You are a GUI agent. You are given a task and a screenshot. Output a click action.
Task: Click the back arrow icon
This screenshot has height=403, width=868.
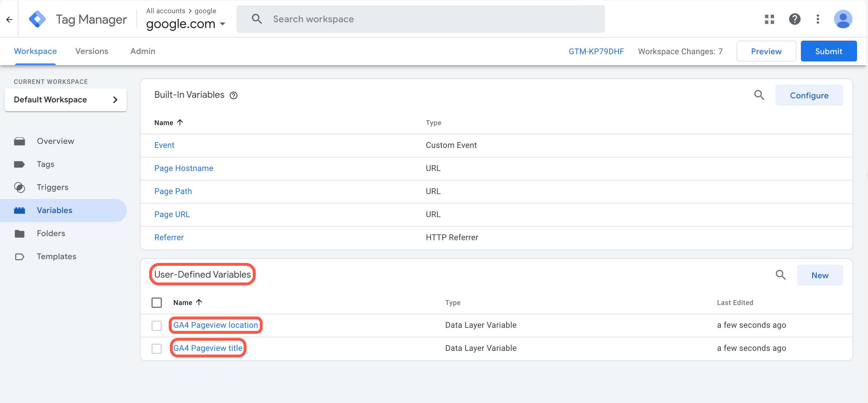[10, 19]
